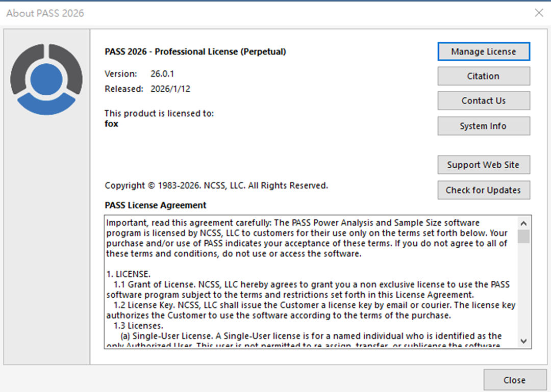551x392 pixels.
Task: Click Check for Updates
Action: pos(484,190)
